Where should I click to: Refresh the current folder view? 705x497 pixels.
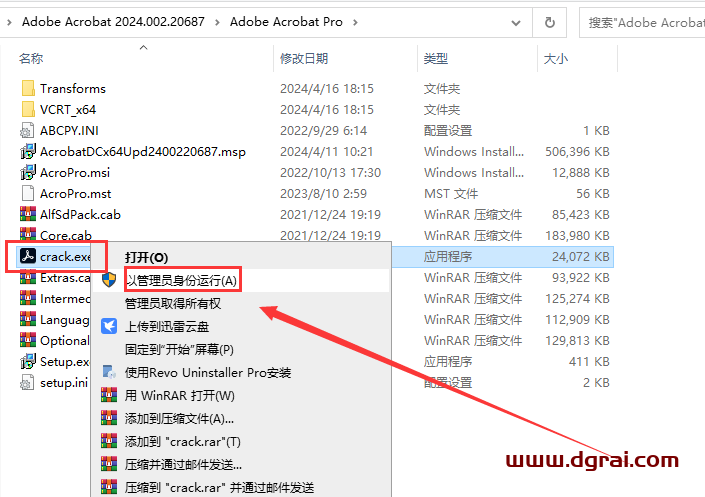pyautogui.click(x=549, y=22)
